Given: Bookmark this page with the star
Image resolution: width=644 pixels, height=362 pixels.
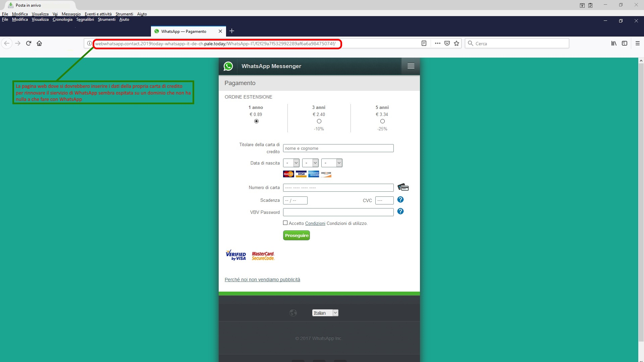Looking at the screenshot, I should pyautogui.click(x=457, y=43).
